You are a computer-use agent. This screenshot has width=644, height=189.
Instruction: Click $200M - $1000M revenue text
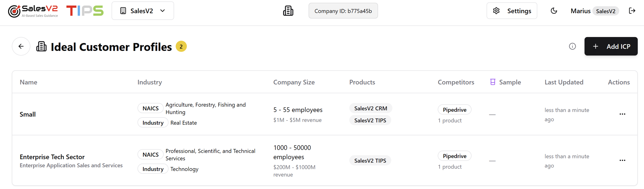pos(294,171)
